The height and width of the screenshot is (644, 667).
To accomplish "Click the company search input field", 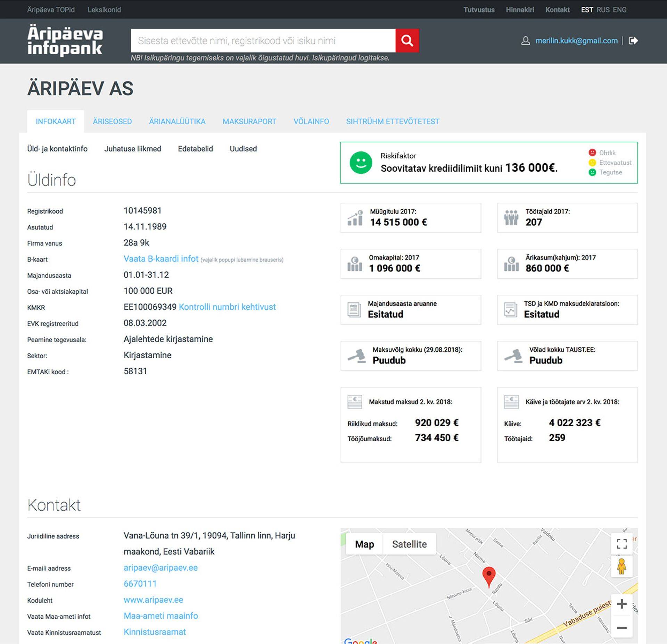I will click(x=263, y=41).
